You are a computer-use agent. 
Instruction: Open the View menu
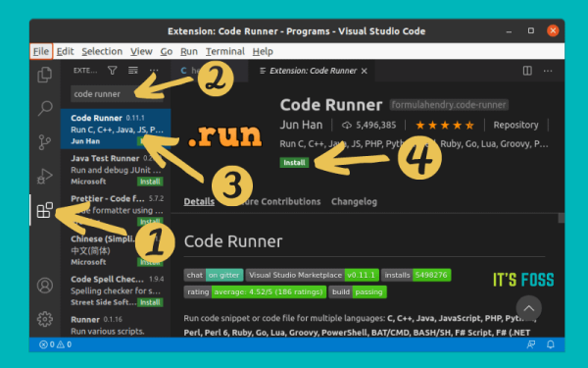point(141,51)
